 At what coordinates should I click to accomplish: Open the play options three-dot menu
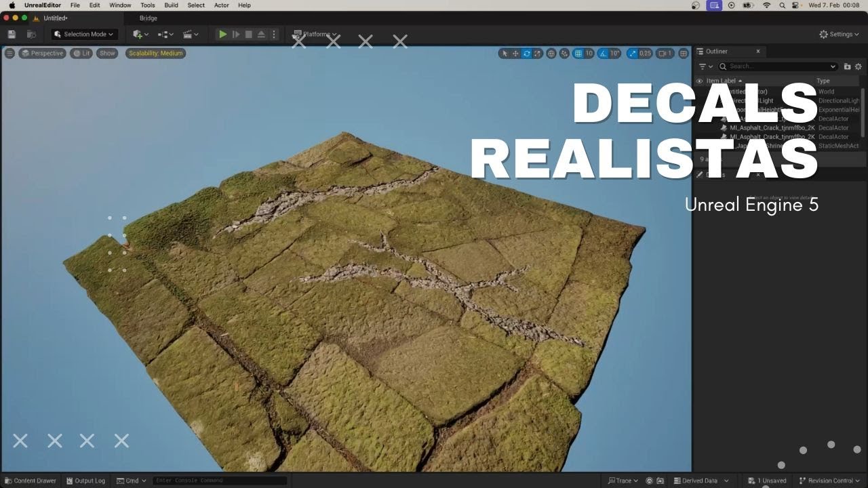tap(274, 34)
